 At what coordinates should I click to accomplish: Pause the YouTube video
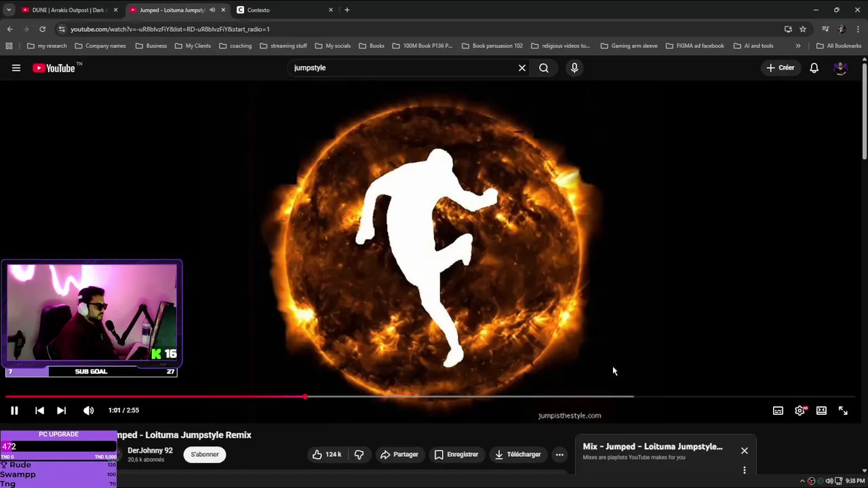click(x=14, y=410)
